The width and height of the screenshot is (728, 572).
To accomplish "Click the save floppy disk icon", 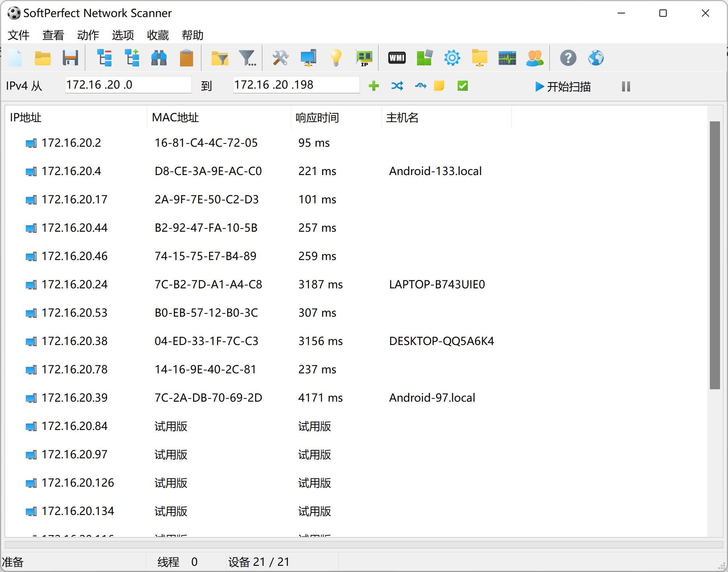I will (x=70, y=58).
